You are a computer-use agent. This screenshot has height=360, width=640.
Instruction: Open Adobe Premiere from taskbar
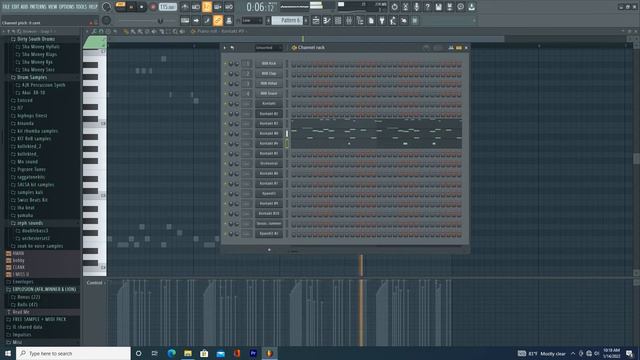point(253,353)
